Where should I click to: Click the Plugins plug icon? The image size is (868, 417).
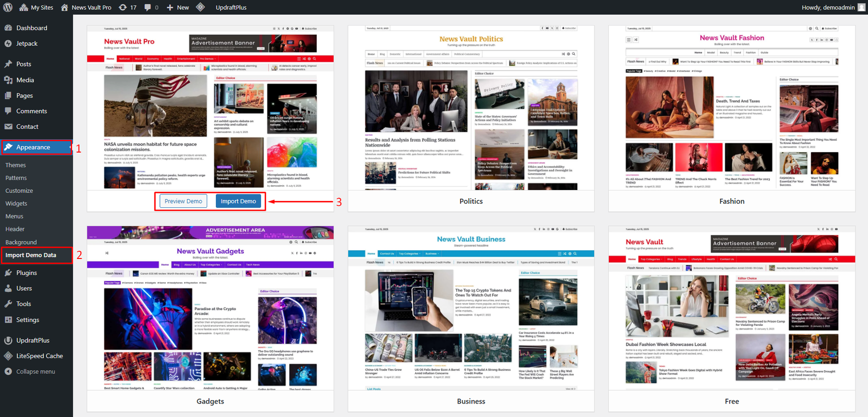coord(8,273)
